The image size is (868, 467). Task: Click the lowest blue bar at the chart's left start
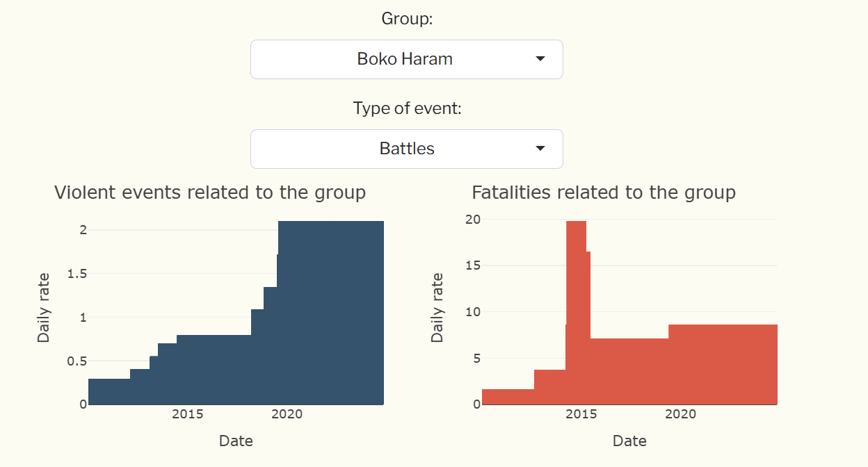point(109,391)
